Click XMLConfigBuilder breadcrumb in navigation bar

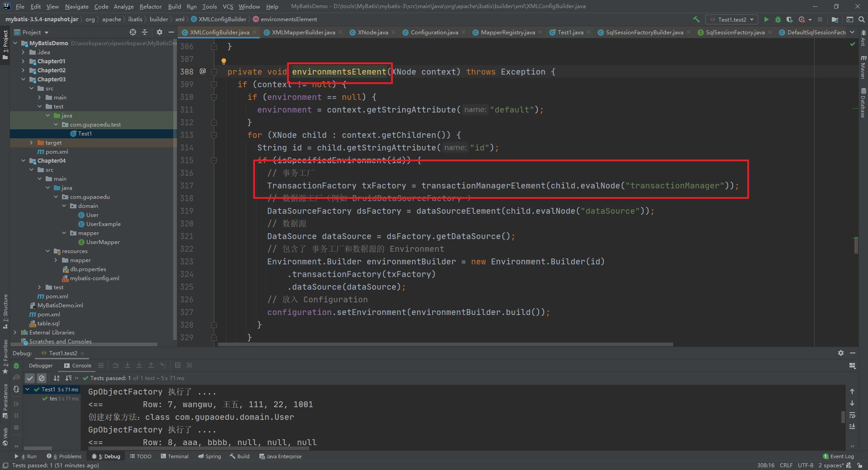pyautogui.click(x=219, y=19)
